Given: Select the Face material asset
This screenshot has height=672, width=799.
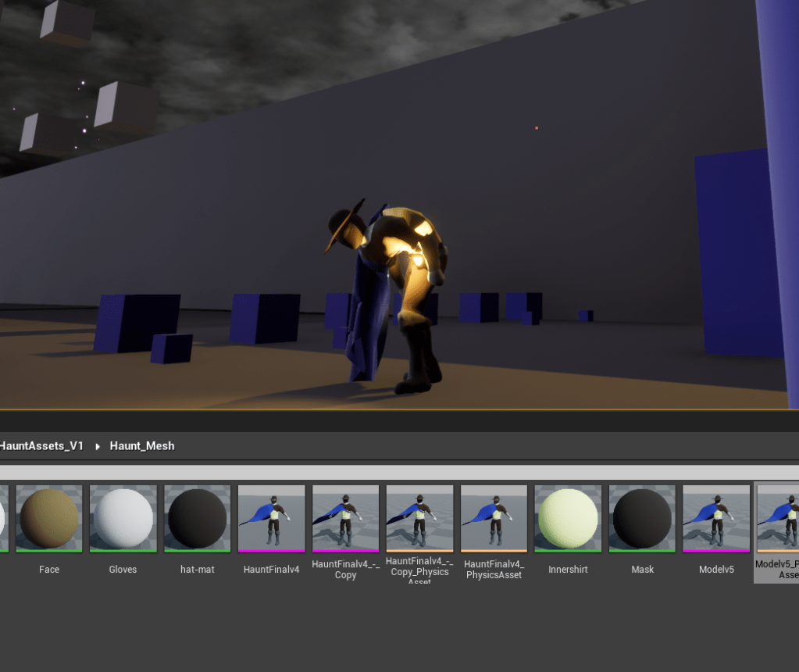Looking at the screenshot, I should click(49, 518).
